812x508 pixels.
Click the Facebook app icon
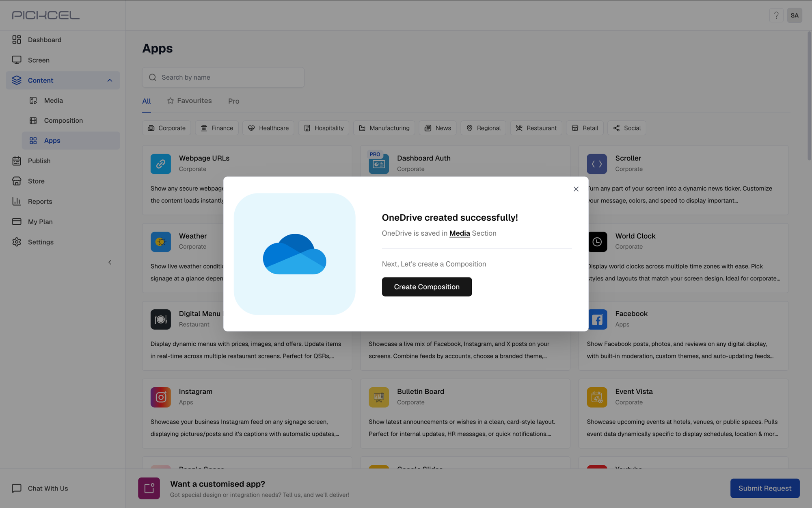(x=598, y=319)
